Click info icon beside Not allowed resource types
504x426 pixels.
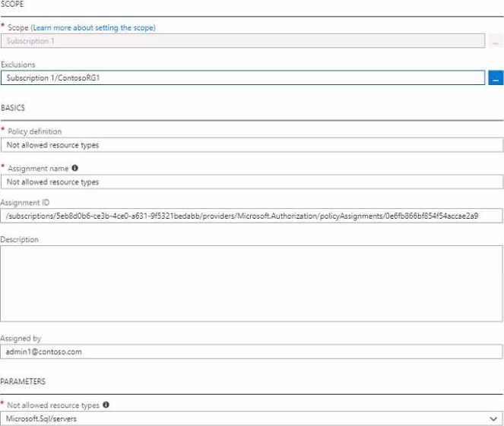[106, 405]
